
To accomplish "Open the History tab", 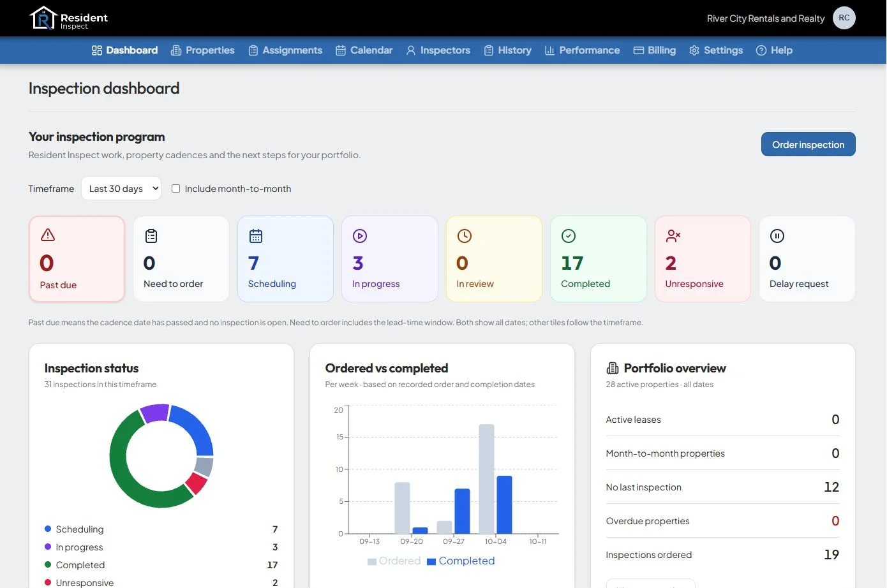I will coord(507,50).
